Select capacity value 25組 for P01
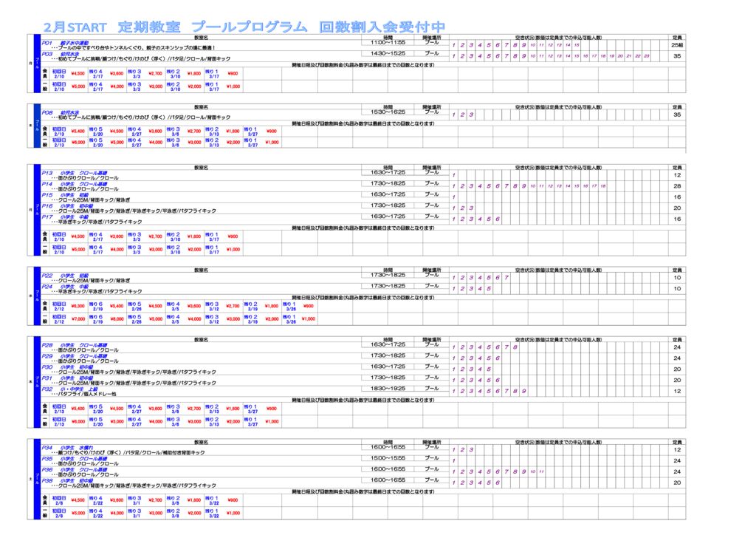 tap(677, 45)
